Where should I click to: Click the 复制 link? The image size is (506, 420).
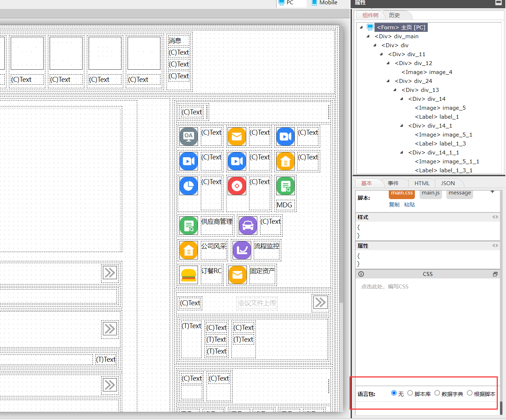coord(394,205)
